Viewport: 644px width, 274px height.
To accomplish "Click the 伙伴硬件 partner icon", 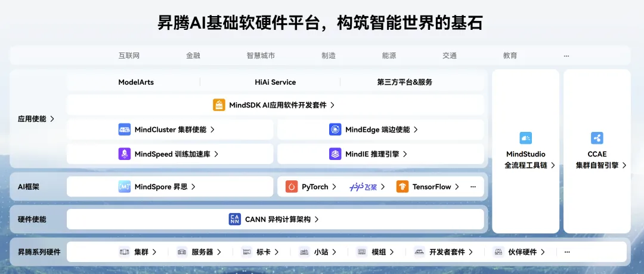I will pyautogui.click(x=498, y=252).
